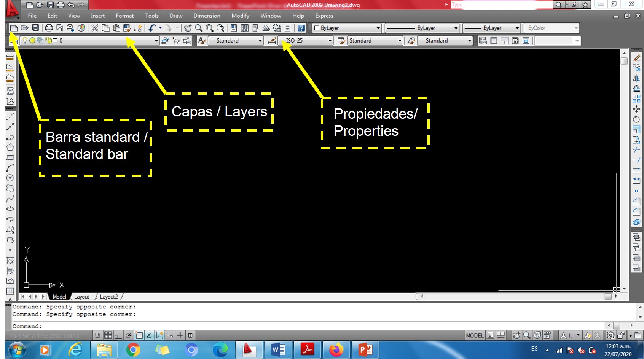Click the Publish icon

pos(70,28)
